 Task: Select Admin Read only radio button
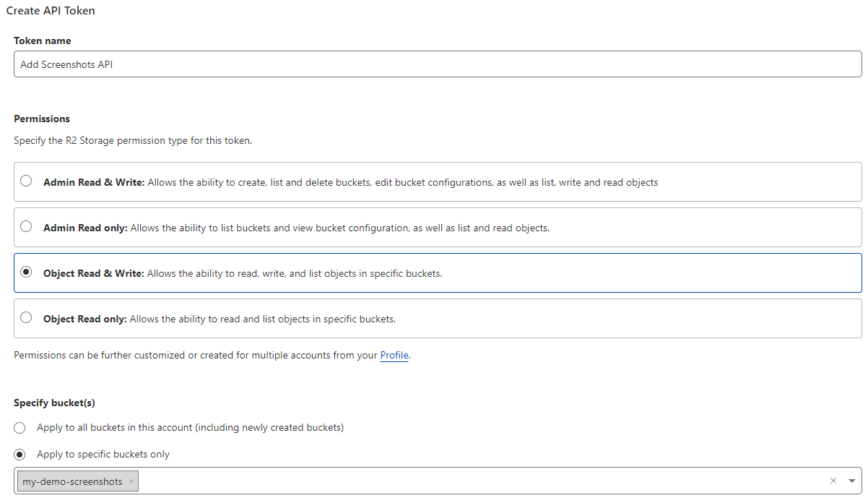point(26,227)
